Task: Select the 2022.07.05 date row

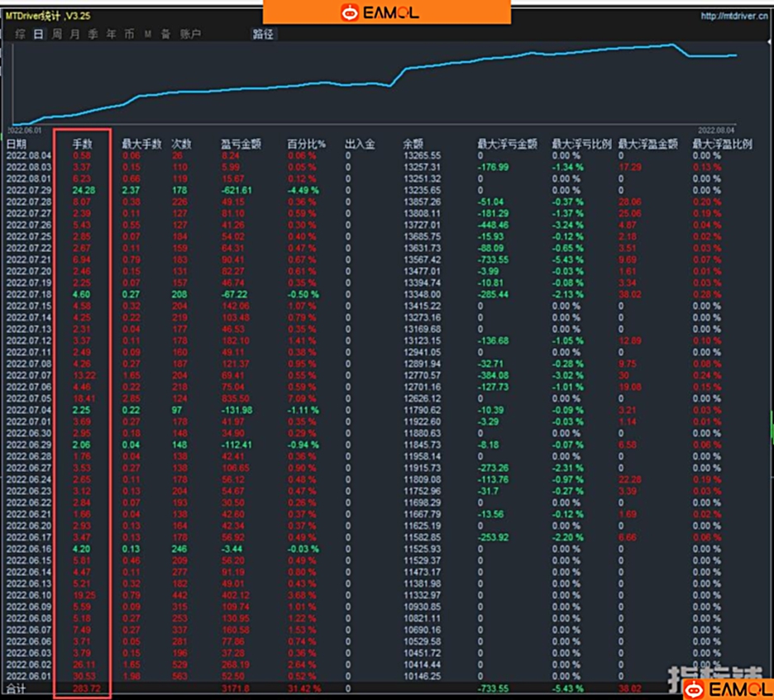Action: coord(29,398)
